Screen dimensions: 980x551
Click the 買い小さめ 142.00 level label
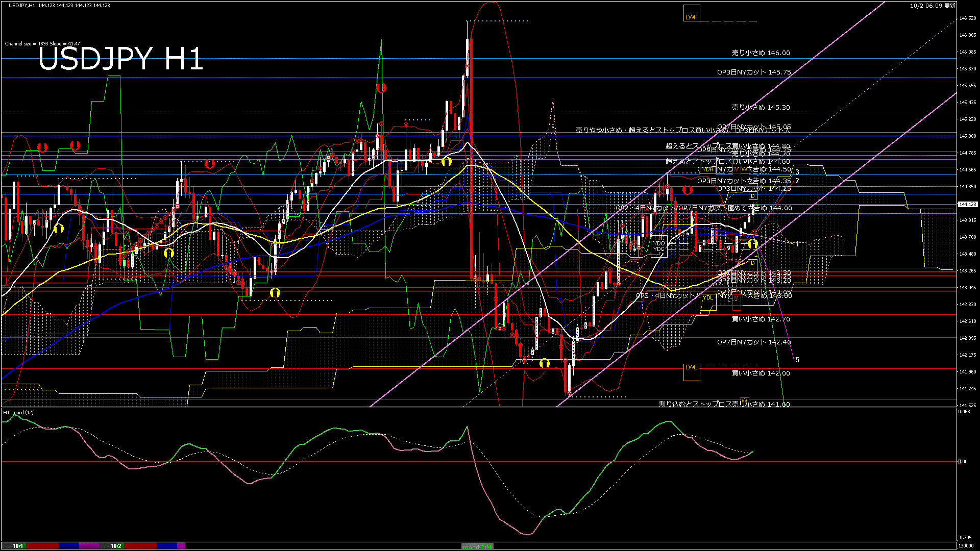761,373
